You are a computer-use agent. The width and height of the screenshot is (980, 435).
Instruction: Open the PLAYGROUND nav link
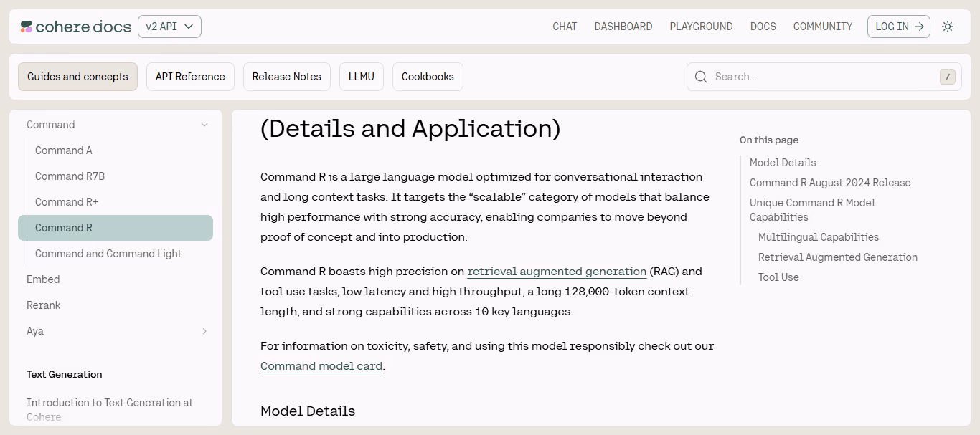click(701, 27)
